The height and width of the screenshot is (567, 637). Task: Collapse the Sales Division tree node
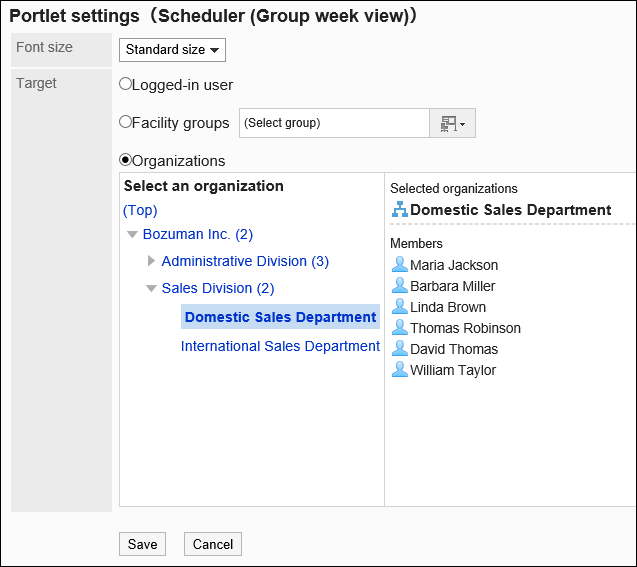point(151,289)
